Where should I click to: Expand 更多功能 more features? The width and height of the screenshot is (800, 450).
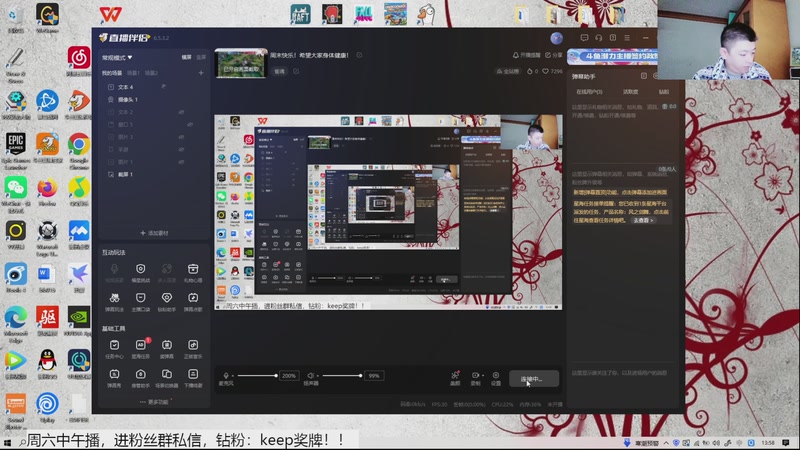click(154, 402)
